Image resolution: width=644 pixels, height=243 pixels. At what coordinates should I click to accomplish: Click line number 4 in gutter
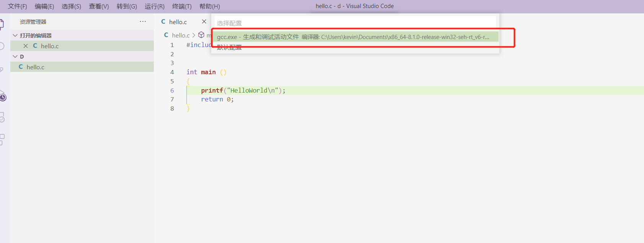click(x=172, y=72)
